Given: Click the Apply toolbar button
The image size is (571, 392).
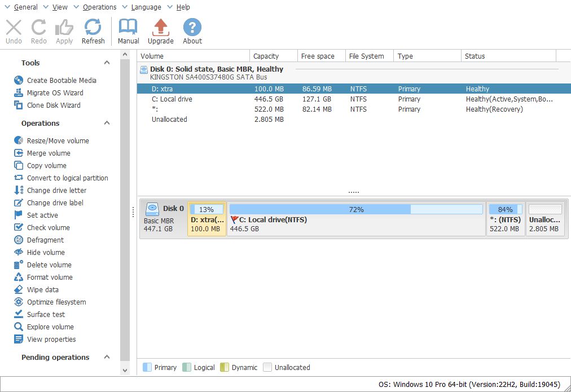Looking at the screenshot, I should (x=64, y=31).
